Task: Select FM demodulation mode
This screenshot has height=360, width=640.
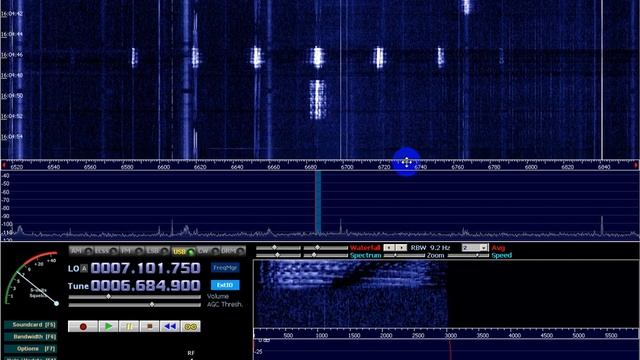Action: (132, 251)
